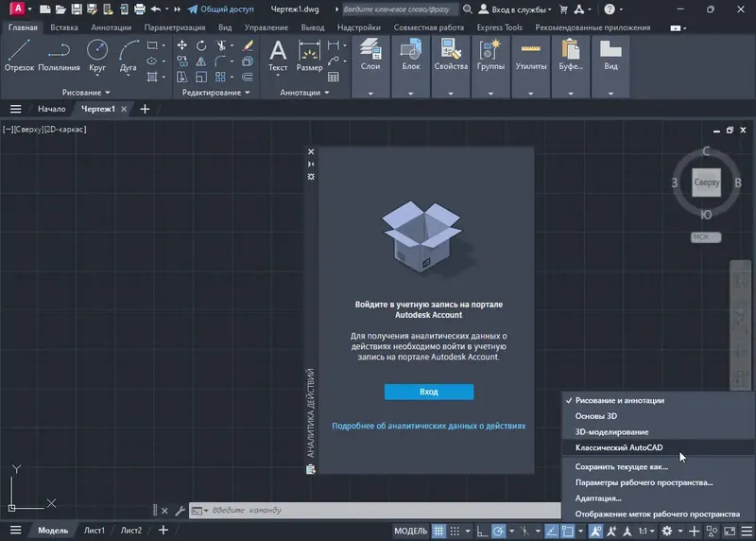Select the Полилиния polyline tool
Screen dimensions: 756x541
[x=59, y=57]
